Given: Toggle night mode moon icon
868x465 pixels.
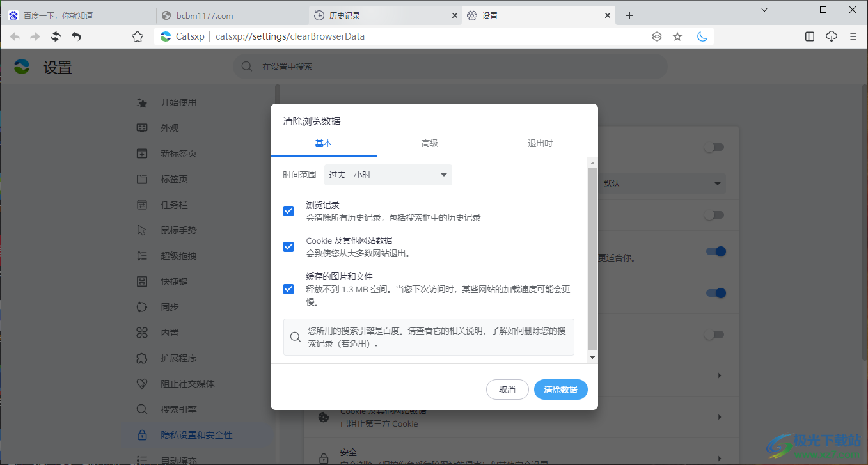Looking at the screenshot, I should pos(702,36).
